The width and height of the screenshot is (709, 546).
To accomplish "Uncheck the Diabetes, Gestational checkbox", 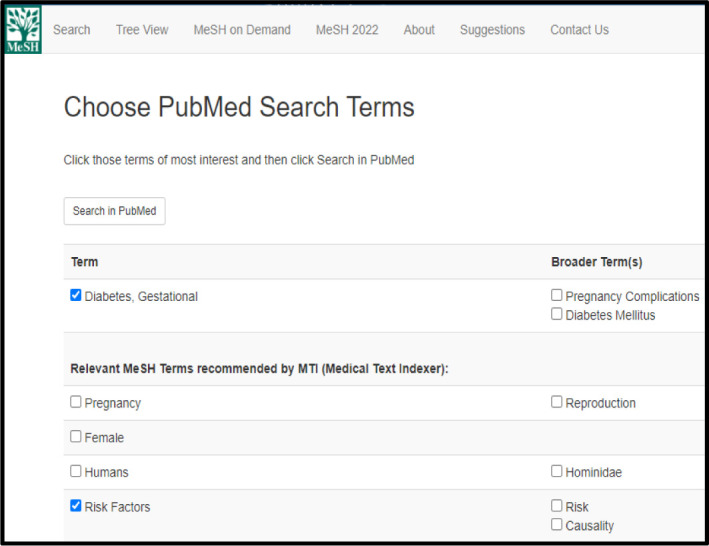I will [76, 295].
